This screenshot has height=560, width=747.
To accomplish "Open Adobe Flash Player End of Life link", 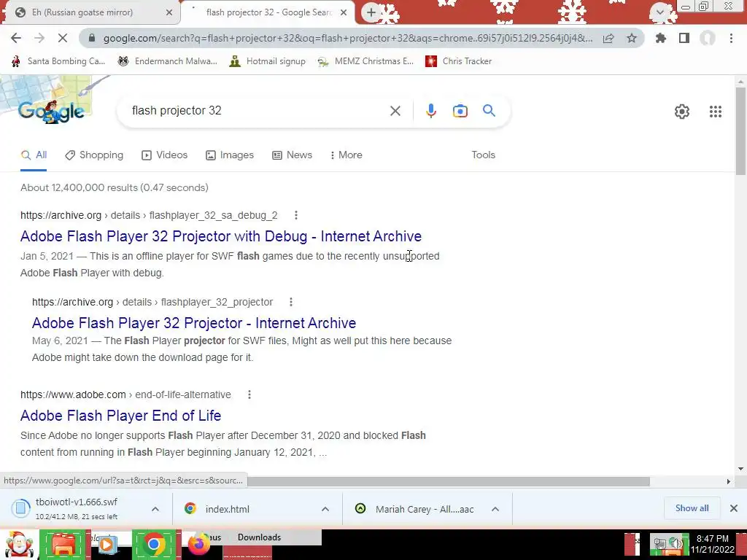I will (x=120, y=416).
